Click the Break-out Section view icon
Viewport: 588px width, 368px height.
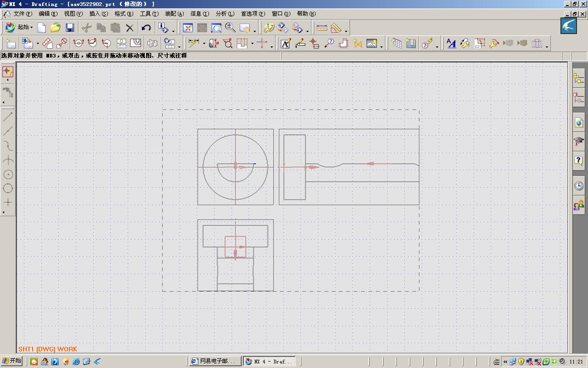(x=136, y=43)
